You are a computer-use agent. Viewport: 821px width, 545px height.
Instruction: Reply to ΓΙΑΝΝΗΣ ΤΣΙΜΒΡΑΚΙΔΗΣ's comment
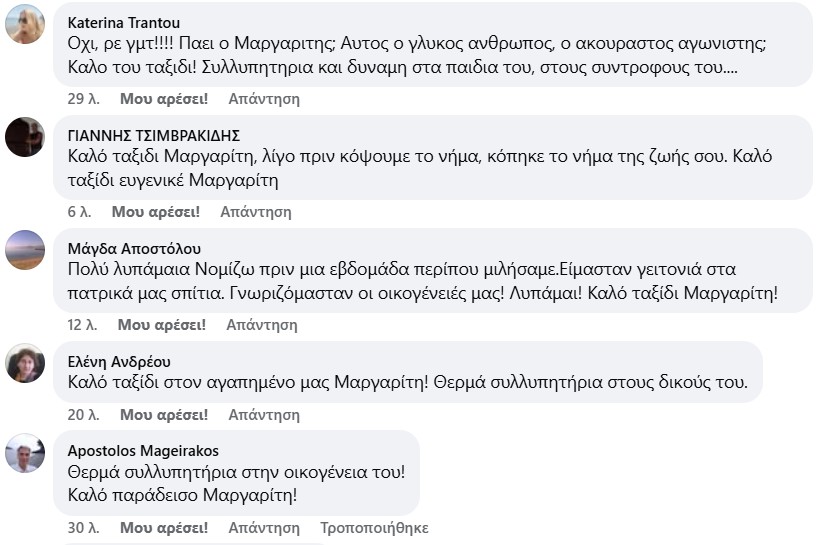pyautogui.click(x=256, y=212)
